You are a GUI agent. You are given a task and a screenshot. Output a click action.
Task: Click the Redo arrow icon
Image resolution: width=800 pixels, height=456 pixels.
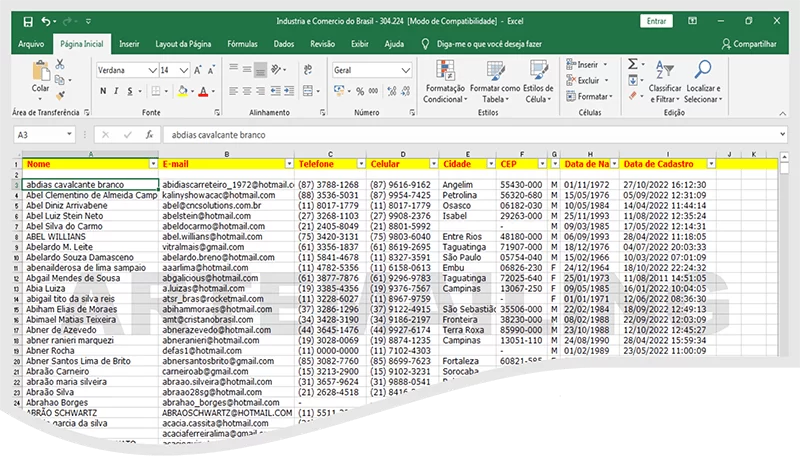coord(67,21)
